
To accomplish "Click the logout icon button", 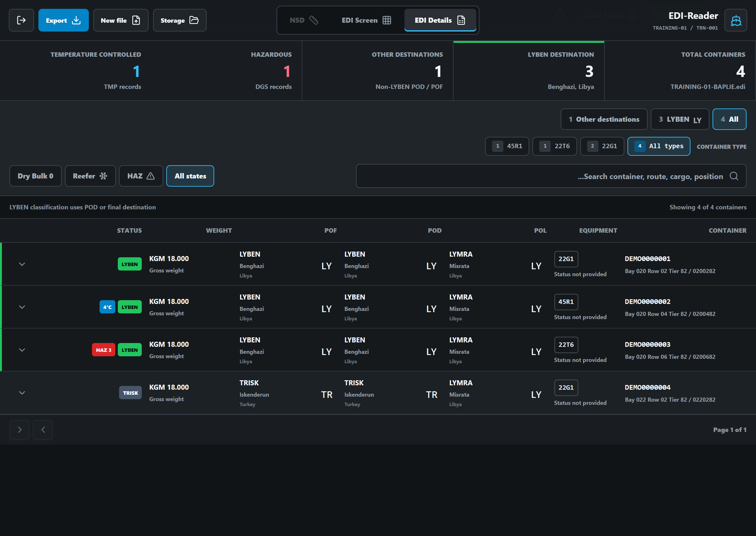I will [x=21, y=20].
